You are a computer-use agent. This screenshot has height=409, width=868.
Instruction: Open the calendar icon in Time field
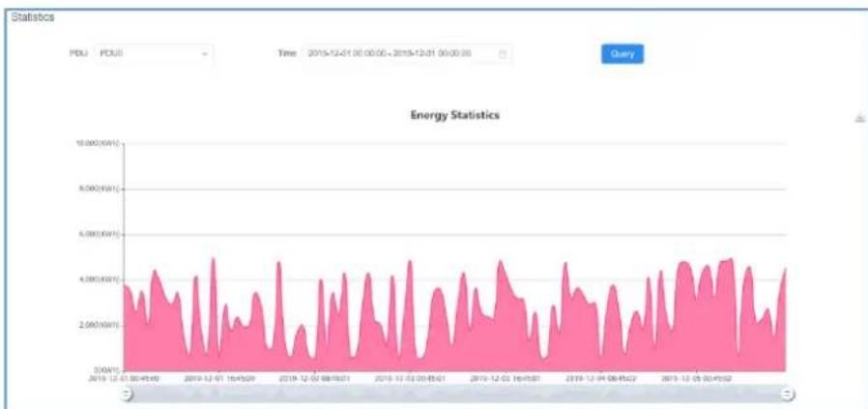click(502, 54)
